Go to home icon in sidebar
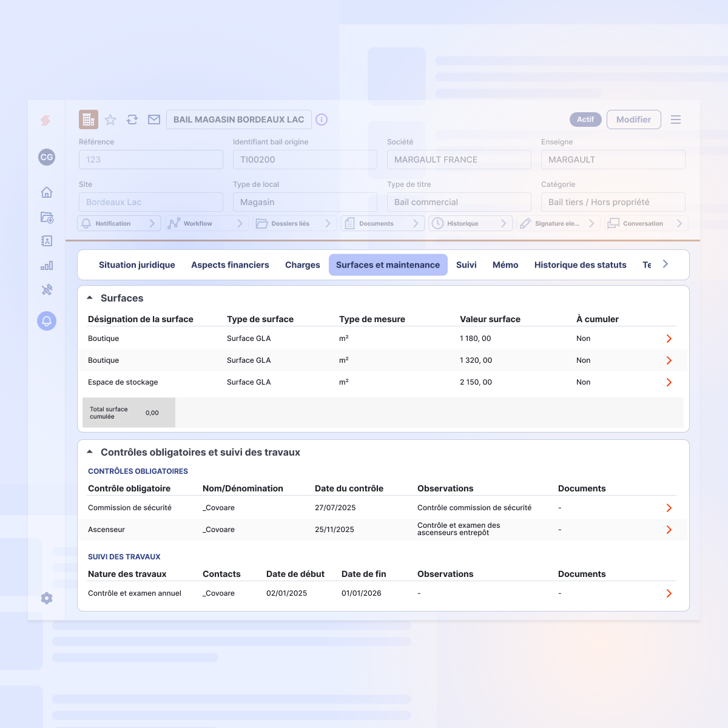This screenshot has height=728, width=728. coord(47,192)
